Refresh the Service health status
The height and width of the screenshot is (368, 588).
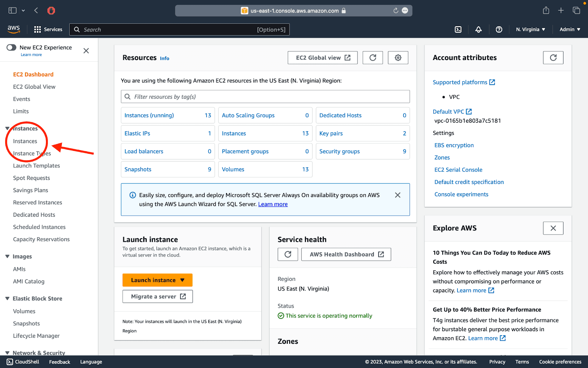tap(288, 254)
